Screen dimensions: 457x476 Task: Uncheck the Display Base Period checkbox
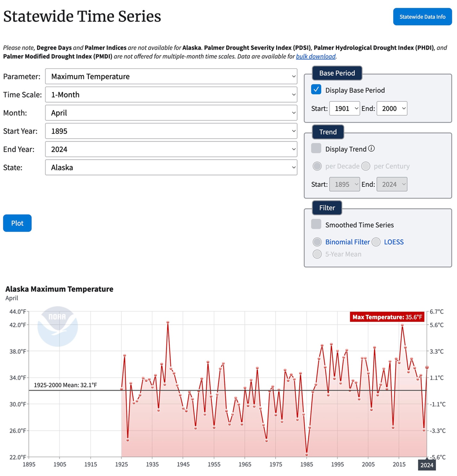tap(316, 90)
